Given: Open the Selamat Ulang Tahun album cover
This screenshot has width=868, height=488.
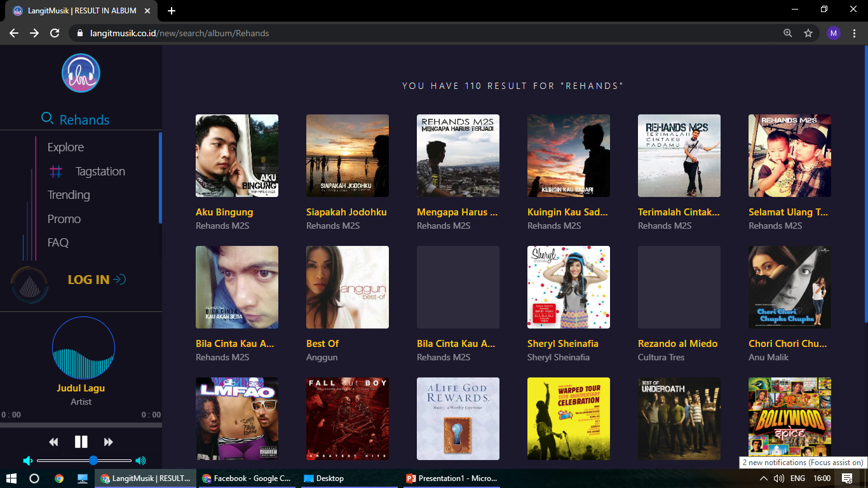Looking at the screenshot, I should click(790, 156).
